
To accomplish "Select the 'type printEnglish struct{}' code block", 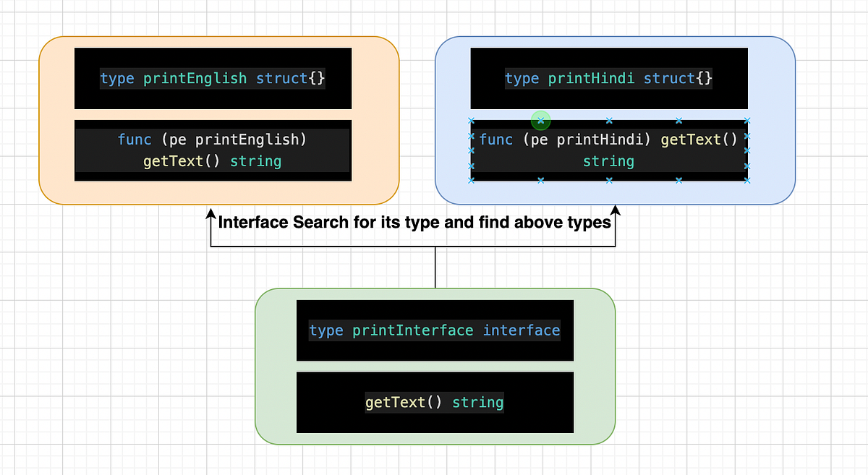I will pyautogui.click(x=213, y=78).
